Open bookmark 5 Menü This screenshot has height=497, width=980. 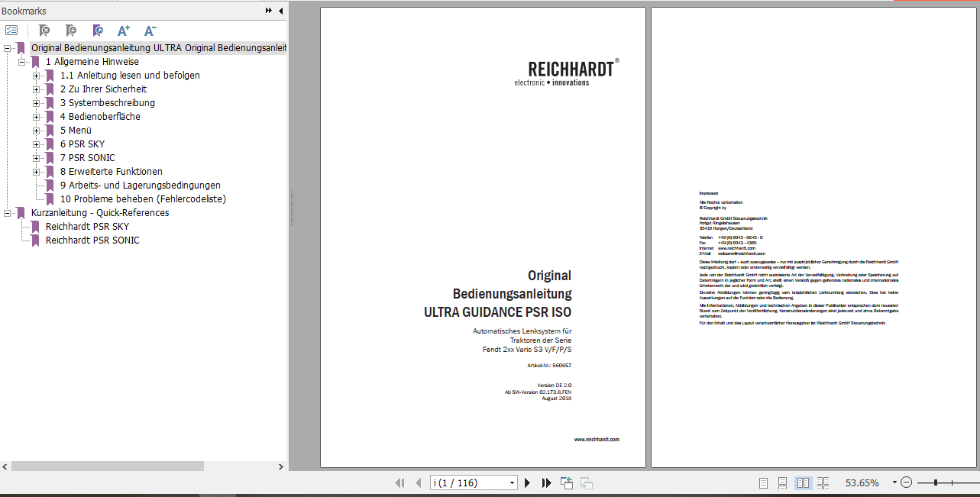(x=76, y=131)
